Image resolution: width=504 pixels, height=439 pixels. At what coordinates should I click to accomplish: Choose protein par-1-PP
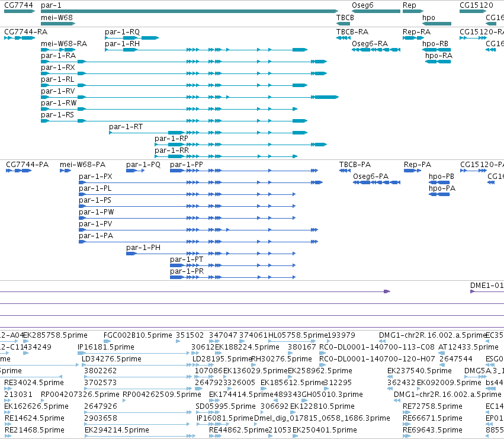point(187,165)
